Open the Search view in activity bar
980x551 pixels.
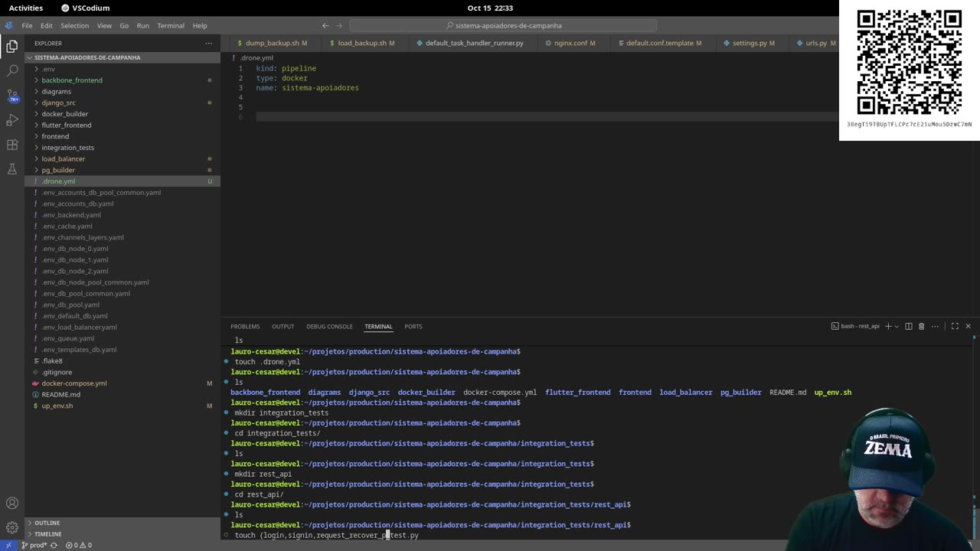[x=12, y=70]
